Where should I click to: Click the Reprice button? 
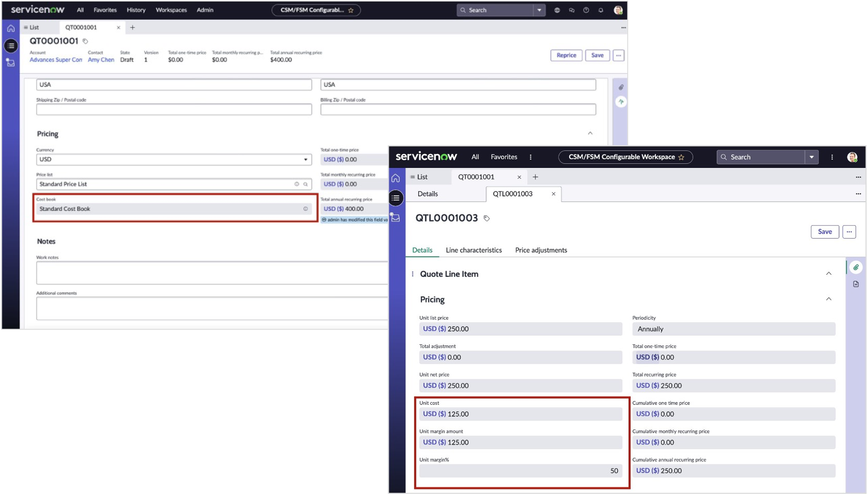coord(566,55)
